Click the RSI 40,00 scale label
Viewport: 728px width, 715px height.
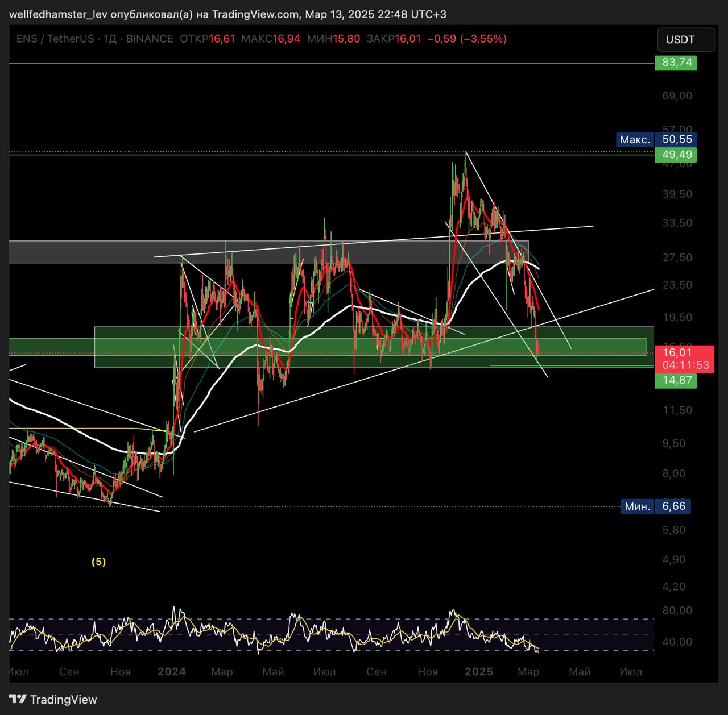click(677, 642)
